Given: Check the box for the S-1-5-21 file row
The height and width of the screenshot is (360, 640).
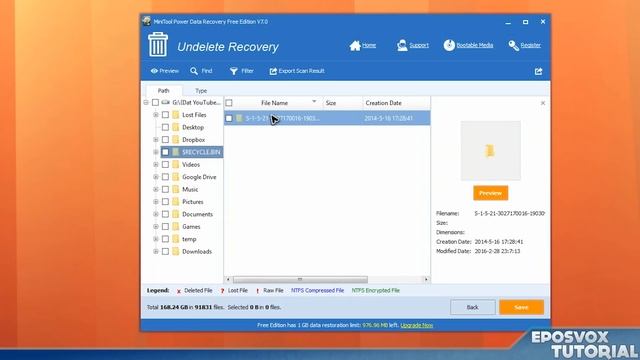Looking at the screenshot, I should (229, 118).
